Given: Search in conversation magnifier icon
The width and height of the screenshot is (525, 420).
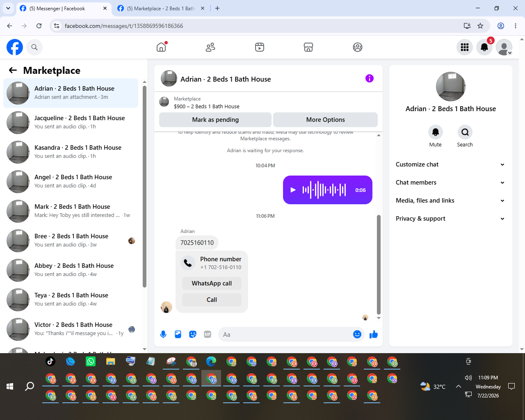Looking at the screenshot, I should pos(465,132).
